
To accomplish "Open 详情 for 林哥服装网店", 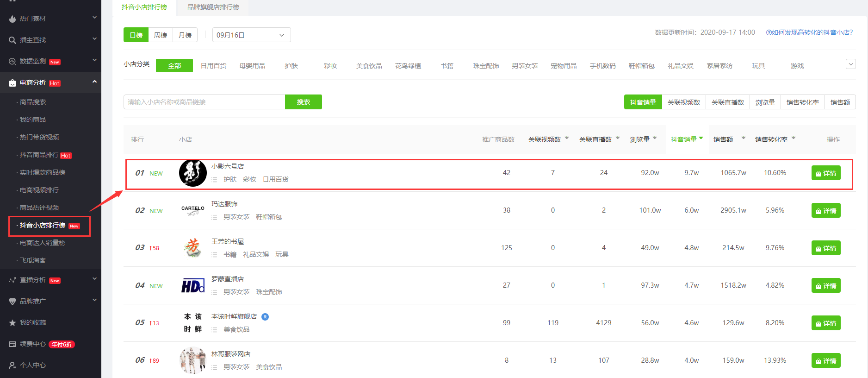I will [x=826, y=361].
